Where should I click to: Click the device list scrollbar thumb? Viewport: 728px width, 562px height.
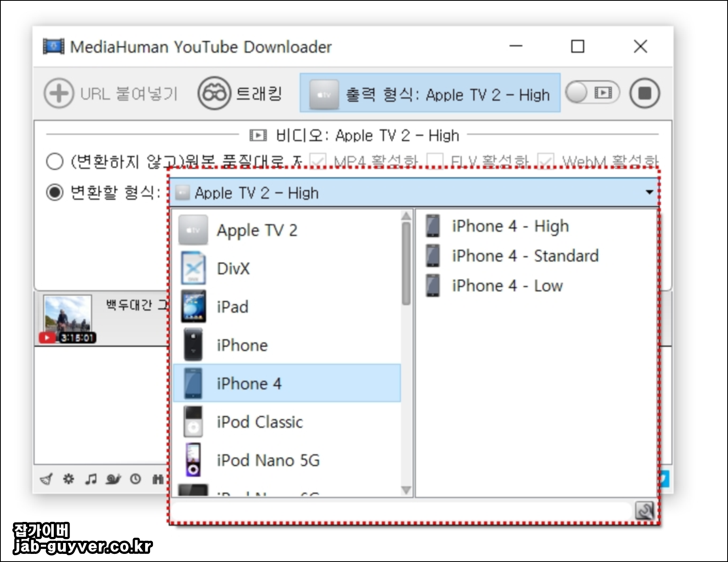406,263
